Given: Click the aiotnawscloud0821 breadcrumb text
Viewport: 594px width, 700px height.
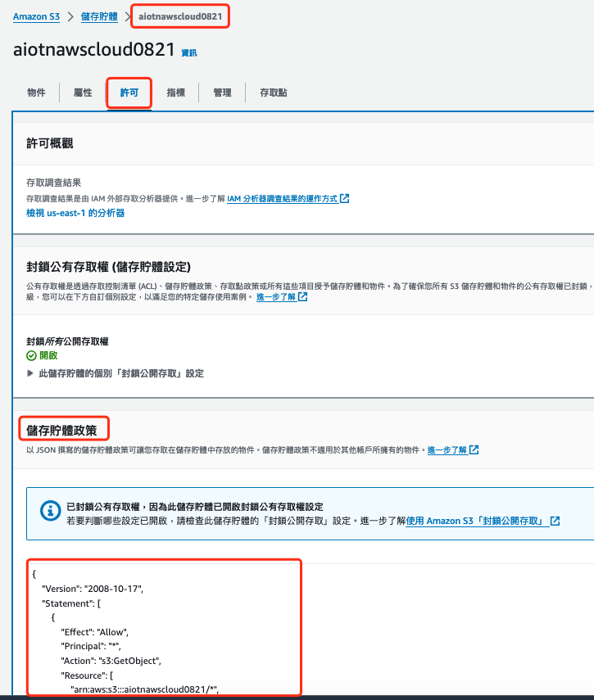Looking at the screenshot, I should coord(180,16).
